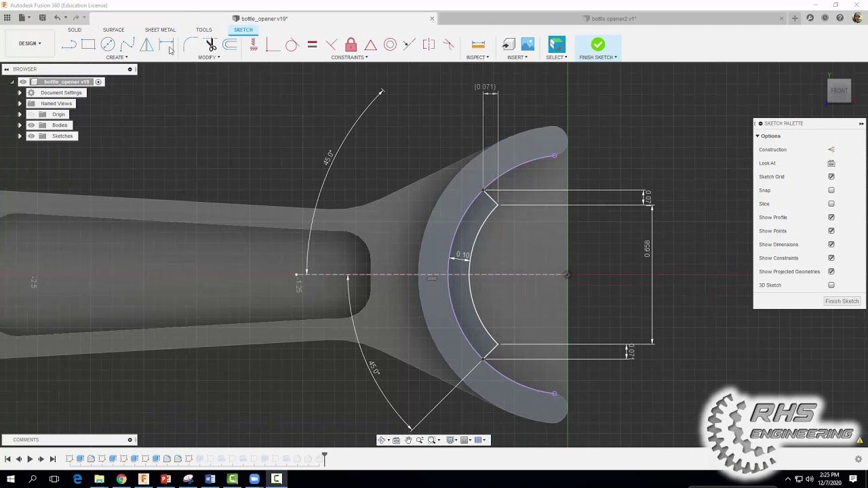Select the Trim scissors tool

click(x=211, y=45)
